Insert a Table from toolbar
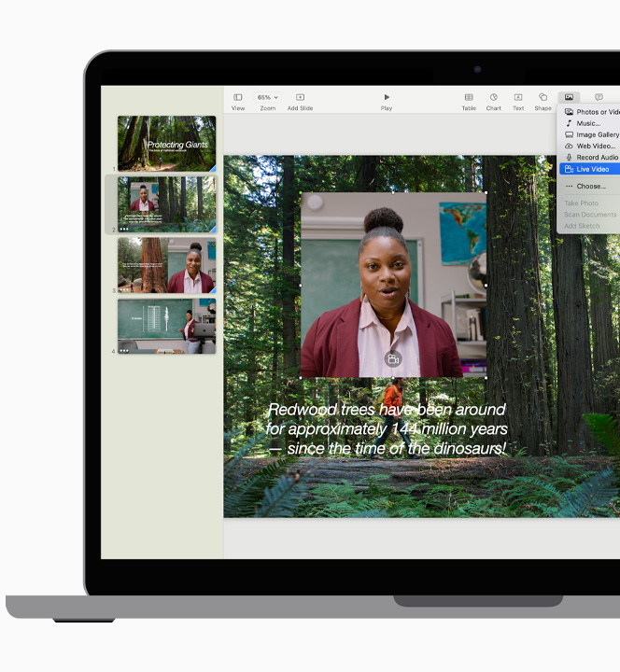Image resolution: width=620 pixels, height=672 pixels. [469, 98]
